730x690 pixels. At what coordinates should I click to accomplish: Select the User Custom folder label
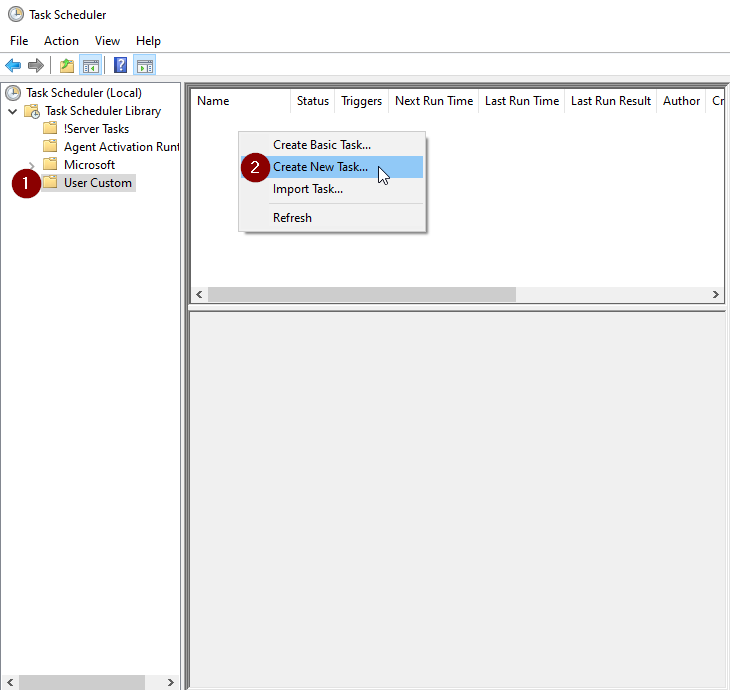point(98,183)
